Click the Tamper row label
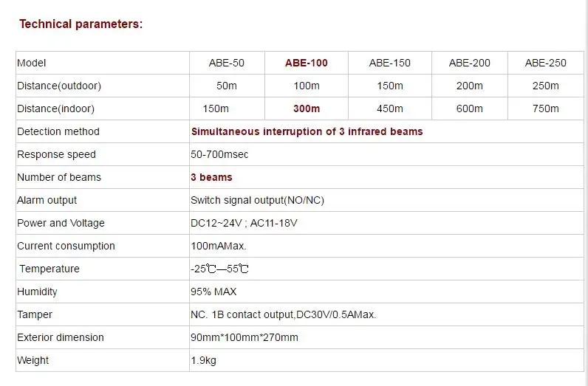 [x=35, y=314]
